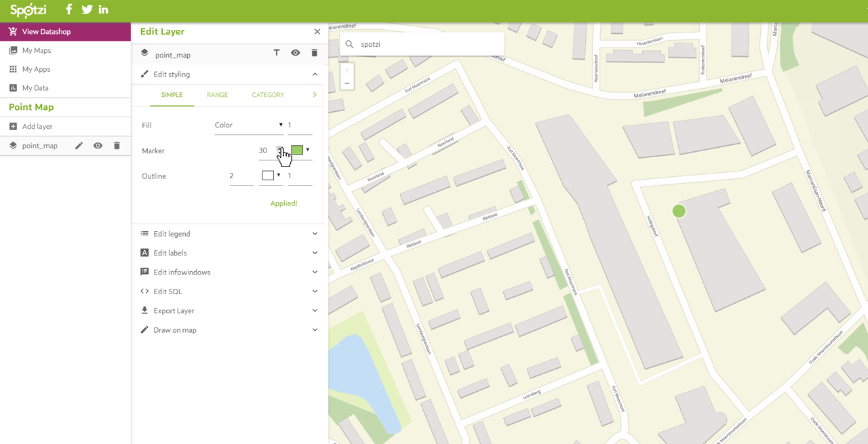Screen dimensions: 868x444
Task: Show more styling tabs with arrow
Action: pyautogui.click(x=315, y=95)
